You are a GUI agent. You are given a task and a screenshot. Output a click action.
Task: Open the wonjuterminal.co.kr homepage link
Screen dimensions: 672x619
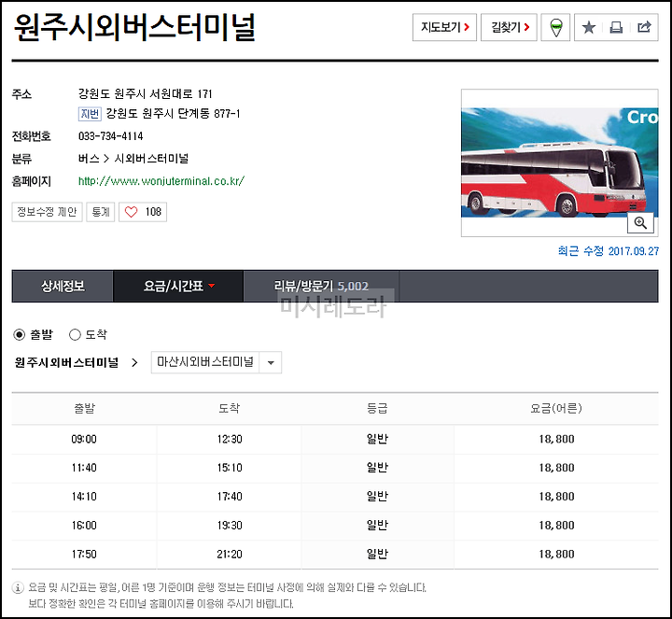point(161,181)
